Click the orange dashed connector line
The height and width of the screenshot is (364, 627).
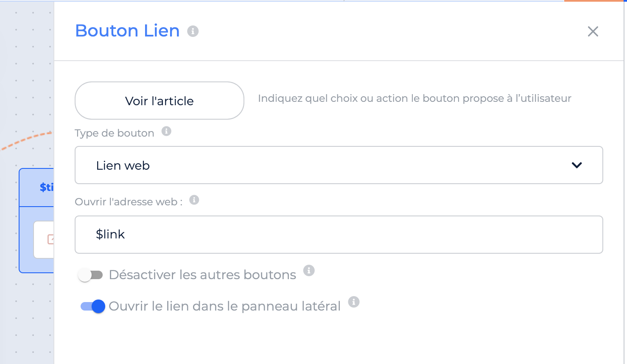pyautogui.click(x=26, y=140)
